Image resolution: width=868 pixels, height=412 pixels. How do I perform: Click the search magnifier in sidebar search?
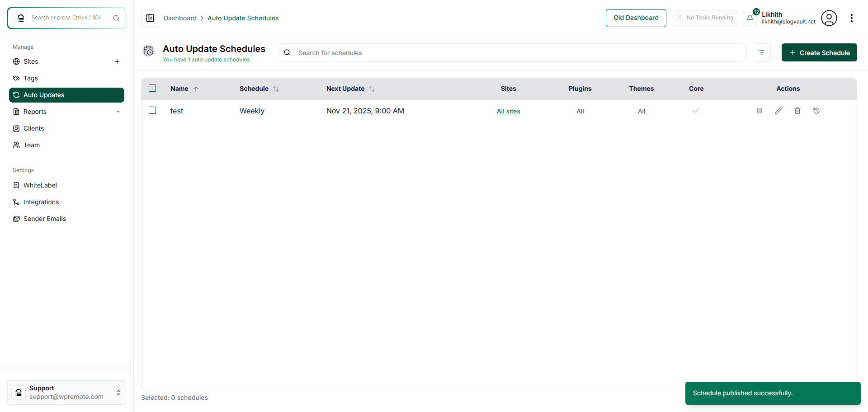point(116,18)
